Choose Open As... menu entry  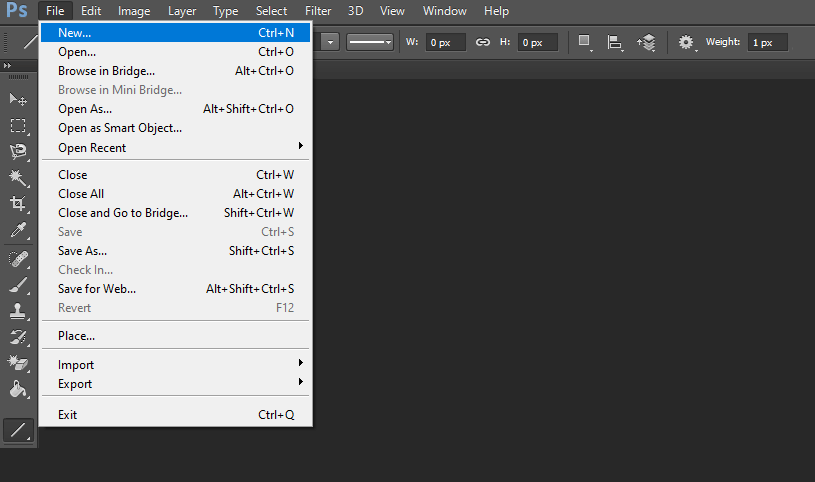(x=175, y=109)
